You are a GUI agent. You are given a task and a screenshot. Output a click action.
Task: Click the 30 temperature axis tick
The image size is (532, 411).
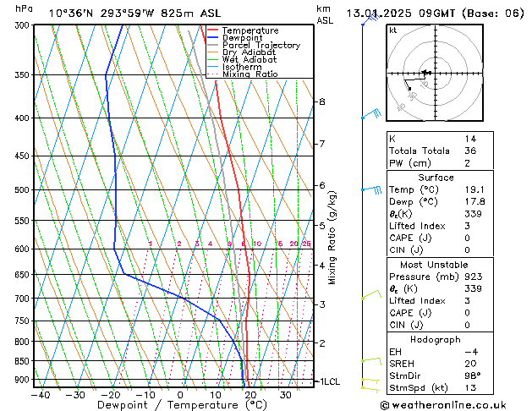[285, 396]
